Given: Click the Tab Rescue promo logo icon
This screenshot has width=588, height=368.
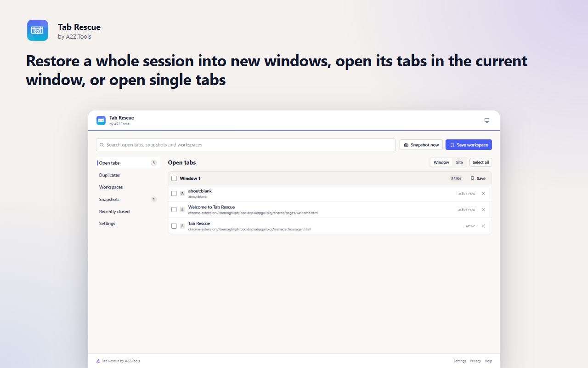Looking at the screenshot, I should click(x=38, y=30).
